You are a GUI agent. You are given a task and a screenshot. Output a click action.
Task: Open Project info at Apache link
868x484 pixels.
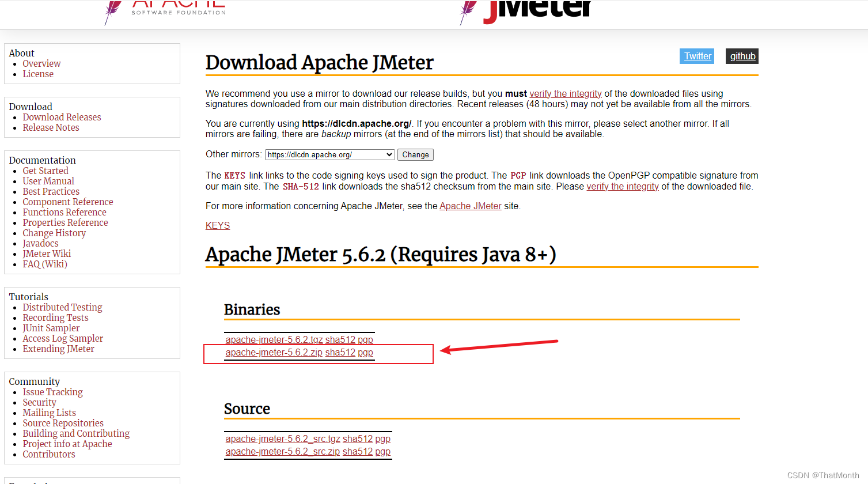[x=67, y=444]
